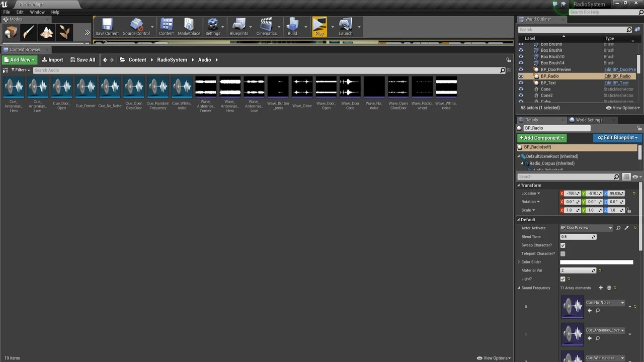644x362 pixels.
Task: Open the Cinematics toolbar icon
Action: click(266, 26)
